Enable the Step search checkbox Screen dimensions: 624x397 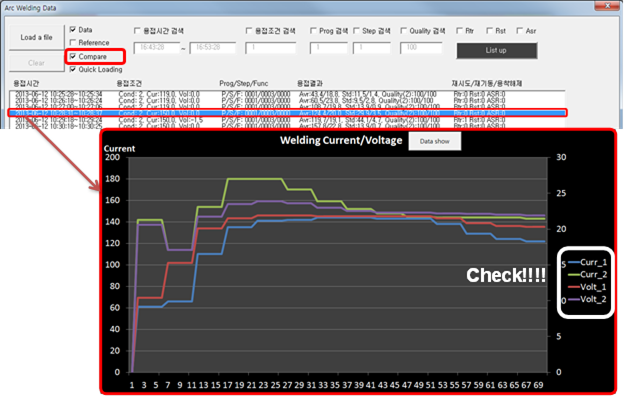pos(356,31)
